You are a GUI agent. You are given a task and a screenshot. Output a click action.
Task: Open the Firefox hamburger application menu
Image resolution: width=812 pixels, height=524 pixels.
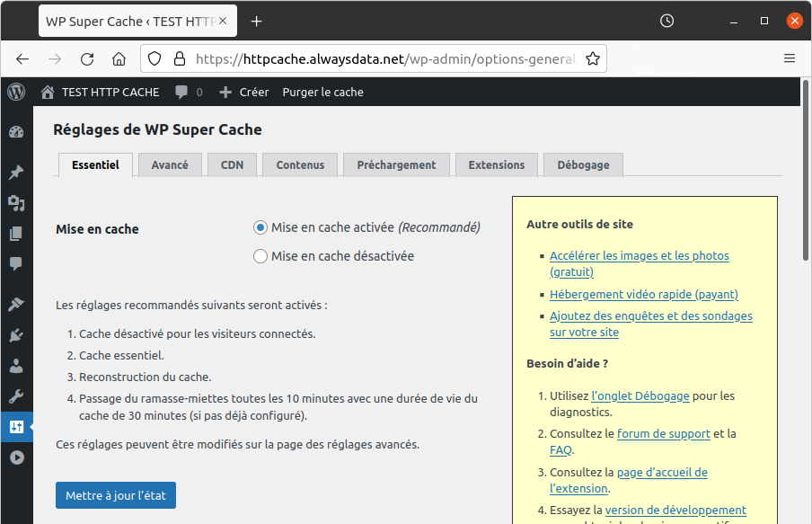click(x=790, y=58)
